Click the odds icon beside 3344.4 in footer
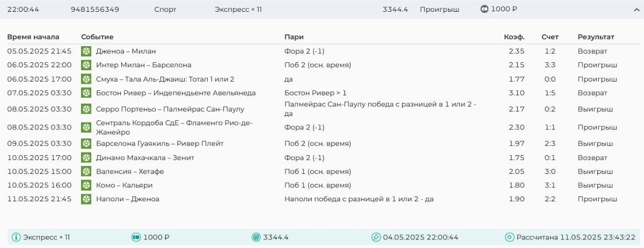Screen dimensions: 644x248 click(256, 237)
